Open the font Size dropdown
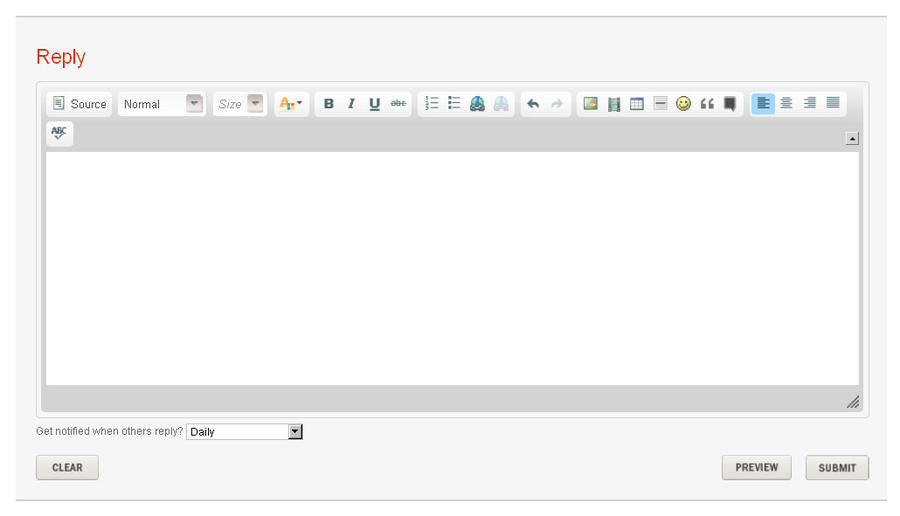Image resolution: width=900 pixels, height=516 pixels. tap(240, 104)
